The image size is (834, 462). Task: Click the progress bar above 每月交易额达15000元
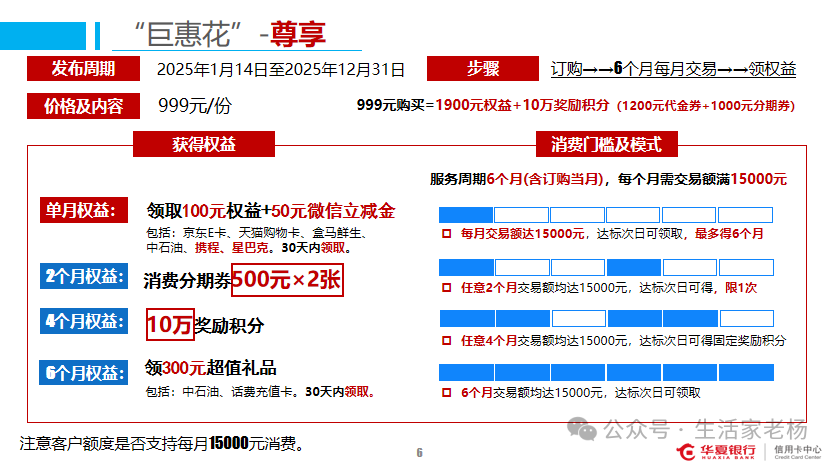tap(606, 215)
